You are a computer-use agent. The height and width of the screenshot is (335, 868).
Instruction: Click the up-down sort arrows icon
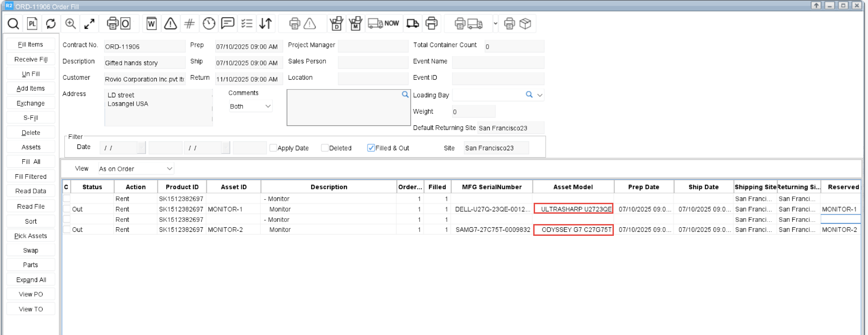pos(265,24)
